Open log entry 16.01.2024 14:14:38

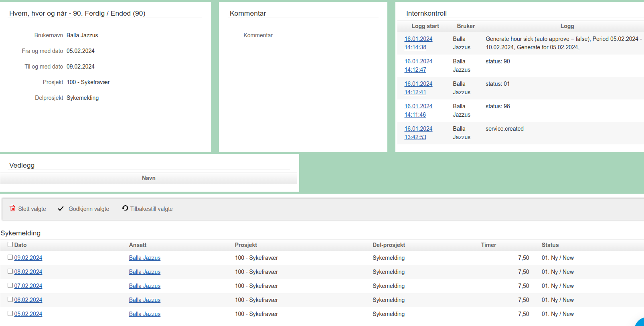click(418, 43)
